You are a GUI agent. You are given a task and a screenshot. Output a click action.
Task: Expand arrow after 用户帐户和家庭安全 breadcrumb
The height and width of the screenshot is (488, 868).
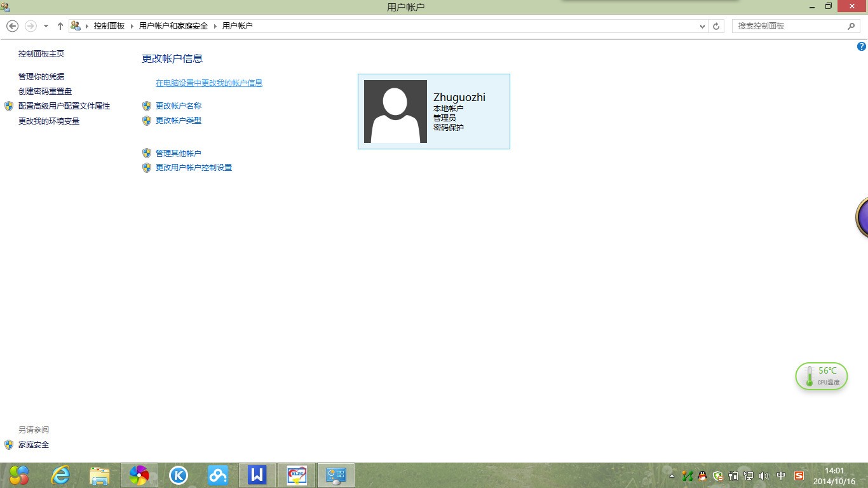click(215, 26)
